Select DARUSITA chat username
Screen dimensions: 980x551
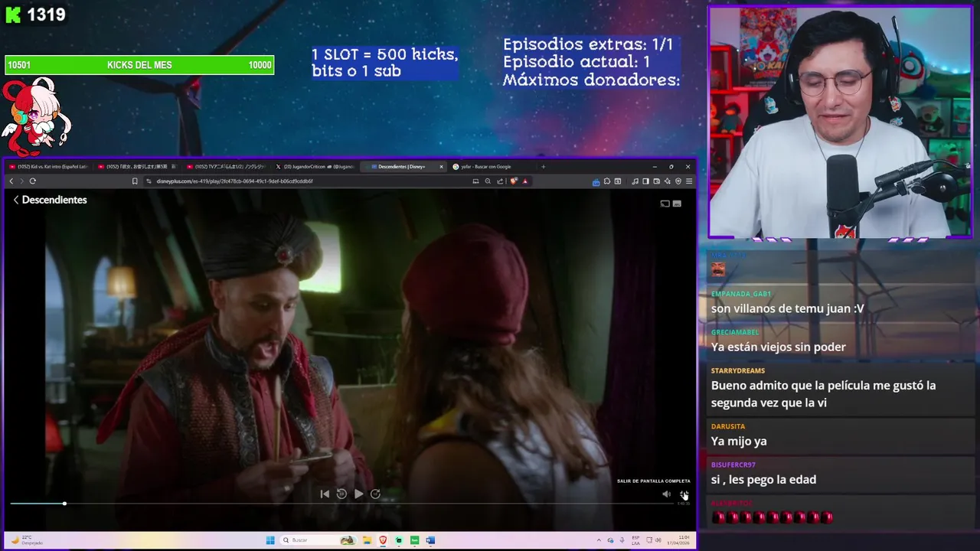click(x=728, y=426)
